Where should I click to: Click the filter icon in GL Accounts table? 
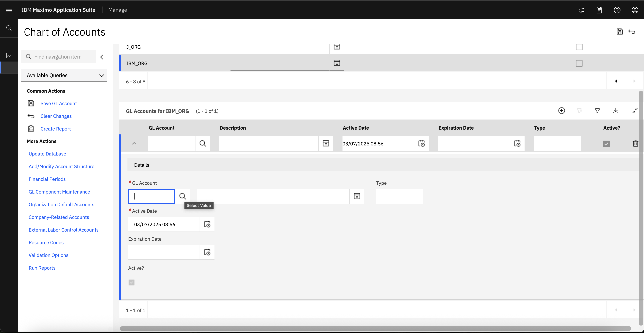[597, 111]
